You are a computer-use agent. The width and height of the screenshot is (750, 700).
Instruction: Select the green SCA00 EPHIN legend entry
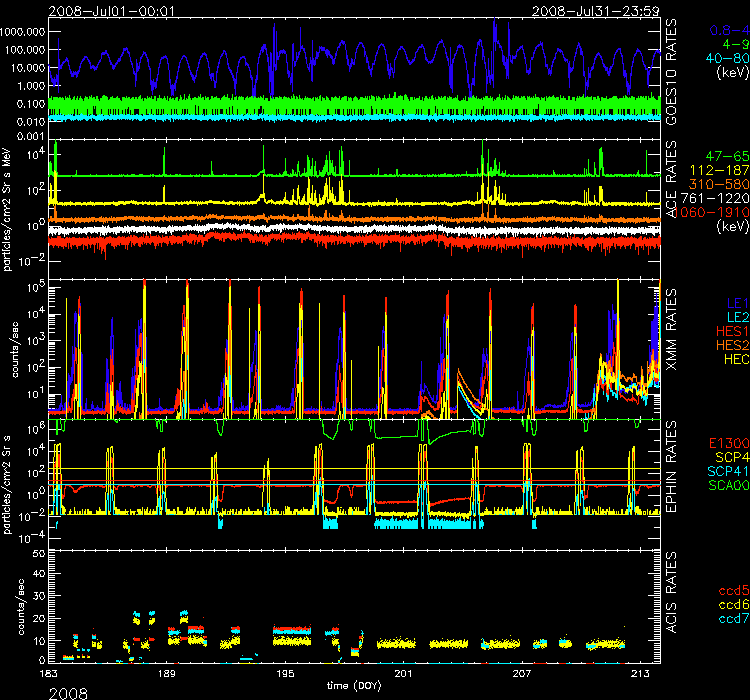click(x=725, y=485)
